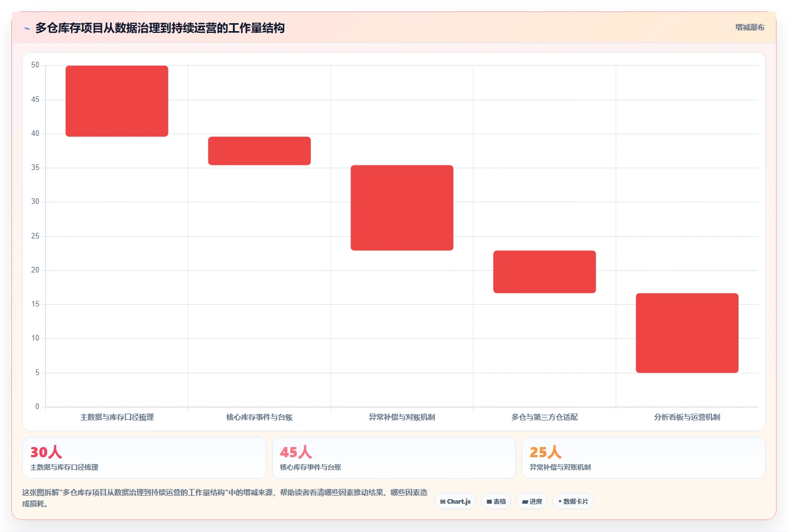This screenshot has height=532, width=788.
Task: Click the red bar for 主数据与库存口径梳理
Action: point(117,101)
